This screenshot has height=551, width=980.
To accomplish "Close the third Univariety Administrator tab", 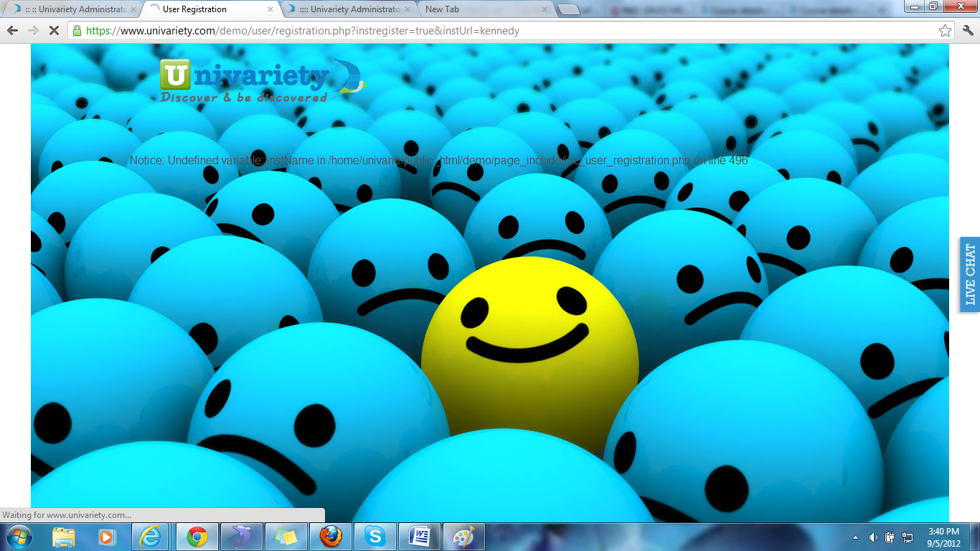I will pos(407,9).
